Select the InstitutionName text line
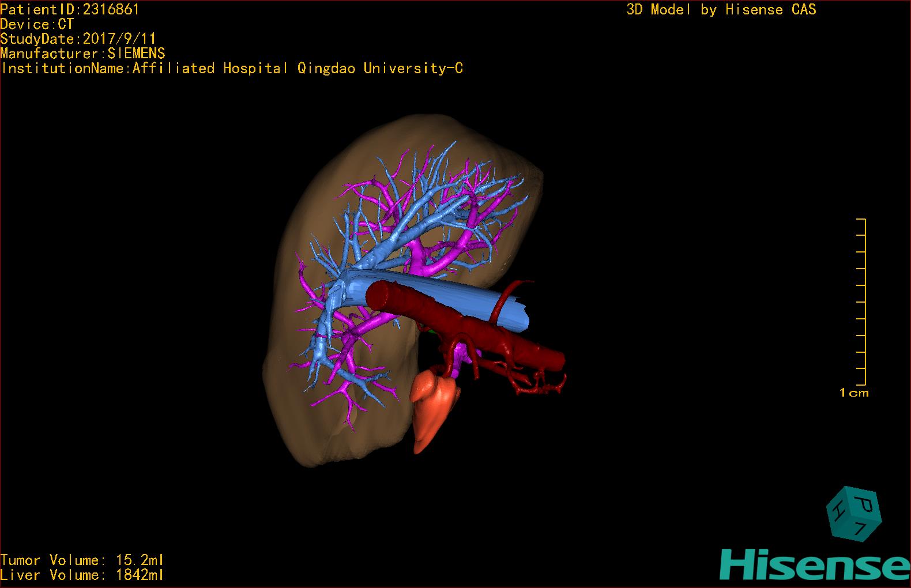The width and height of the screenshot is (911, 588). (x=232, y=69)
